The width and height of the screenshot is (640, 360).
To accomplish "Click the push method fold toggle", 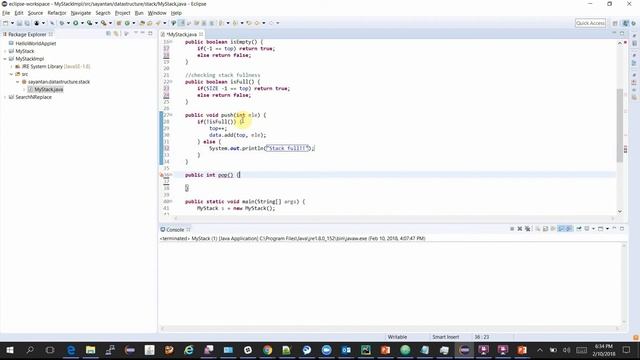I will tap(171, 115).
